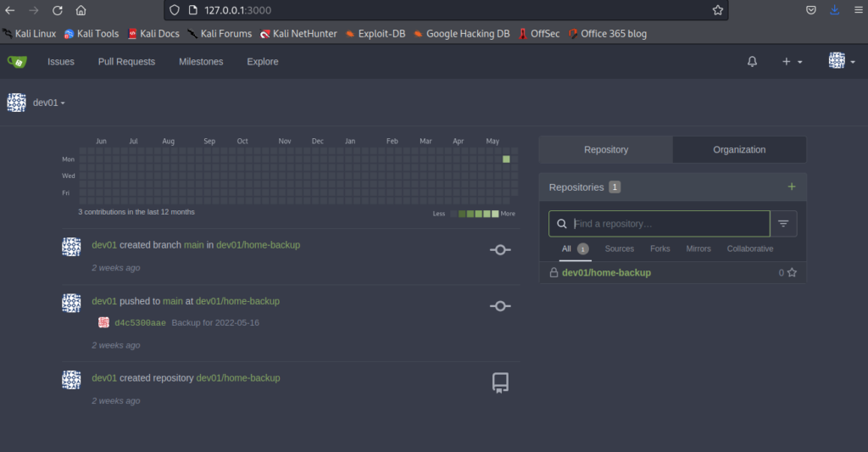Open main branch link in created-branch entry
Viewport: 868px width, 452px height.
pyautogui.click(x=194, y=245)
